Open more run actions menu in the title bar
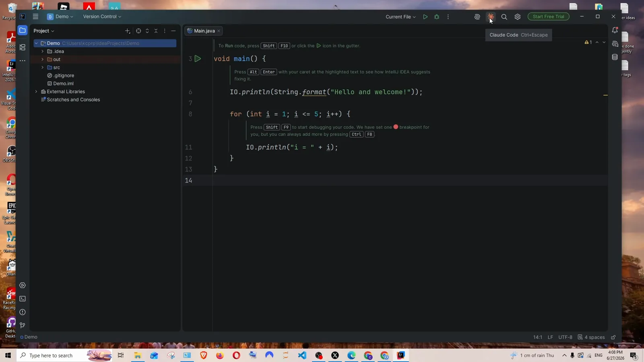This screenshot has width=644, height=362. [448, 16]
